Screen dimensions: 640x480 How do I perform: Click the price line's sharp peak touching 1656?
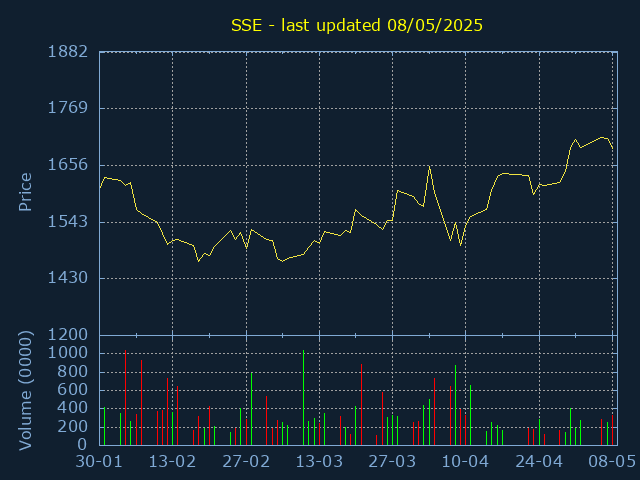coord(429,167)
